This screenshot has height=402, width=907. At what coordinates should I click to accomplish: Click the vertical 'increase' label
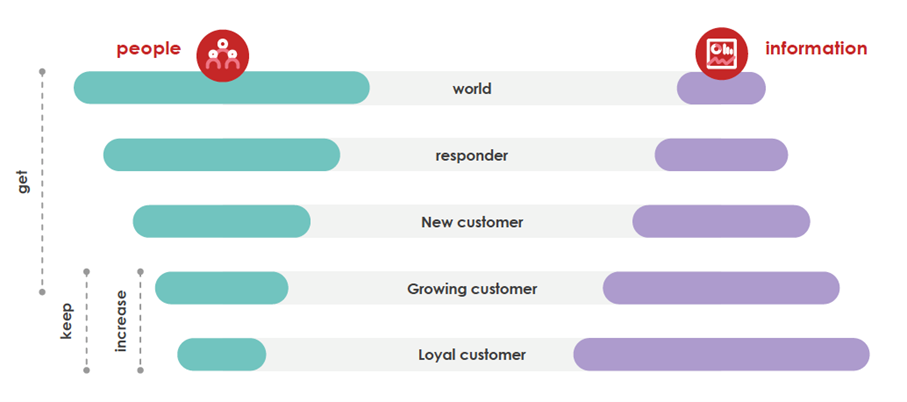(121, 321)
